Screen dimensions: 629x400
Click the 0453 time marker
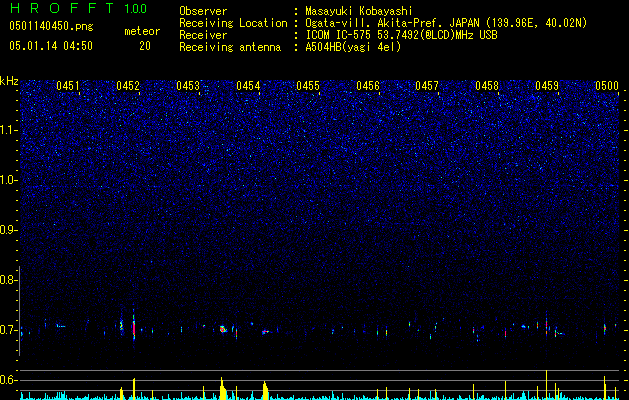coord(188,86)
